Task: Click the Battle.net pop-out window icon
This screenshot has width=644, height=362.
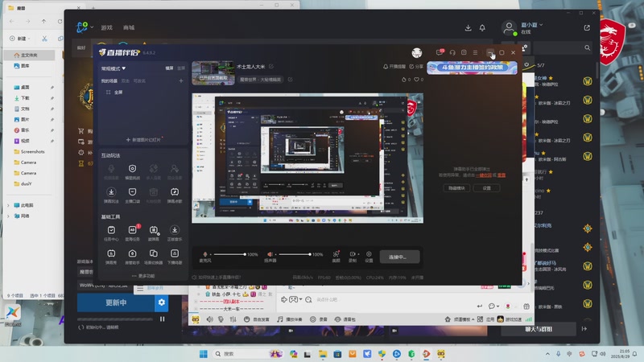Action: 587,27
